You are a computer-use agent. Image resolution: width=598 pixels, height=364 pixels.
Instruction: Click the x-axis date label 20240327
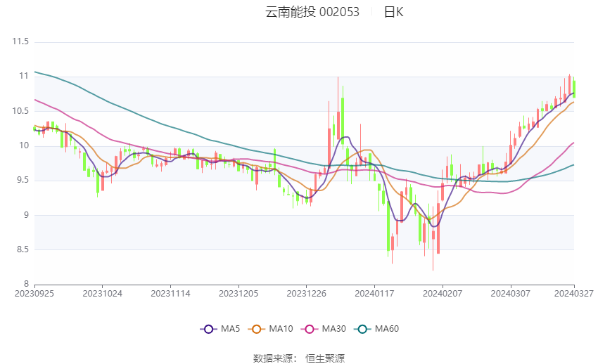574,294
